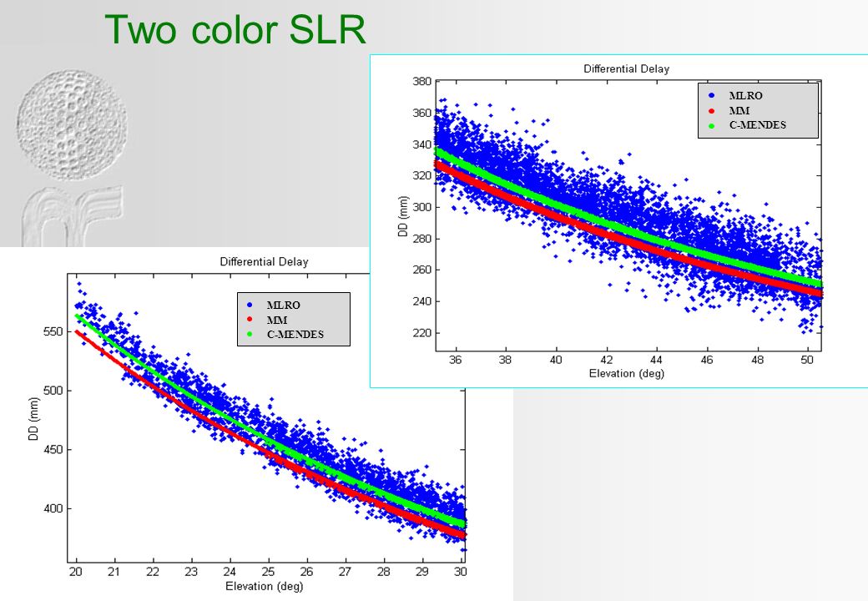
Task: Click the y-axis tick label 320
Action: pos(421,176)
